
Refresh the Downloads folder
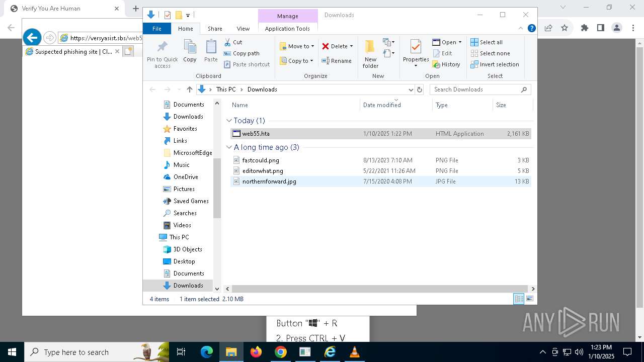tap(420, 89)
